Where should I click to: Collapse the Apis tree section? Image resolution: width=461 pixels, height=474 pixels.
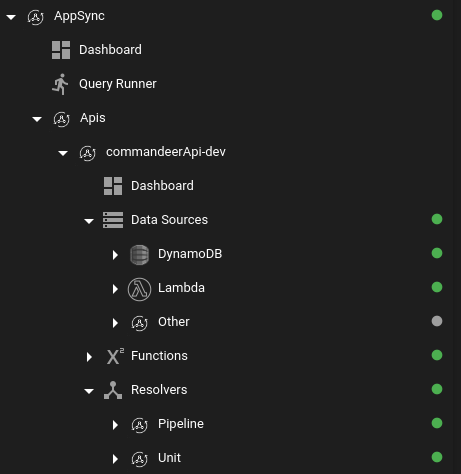(37, 119)
